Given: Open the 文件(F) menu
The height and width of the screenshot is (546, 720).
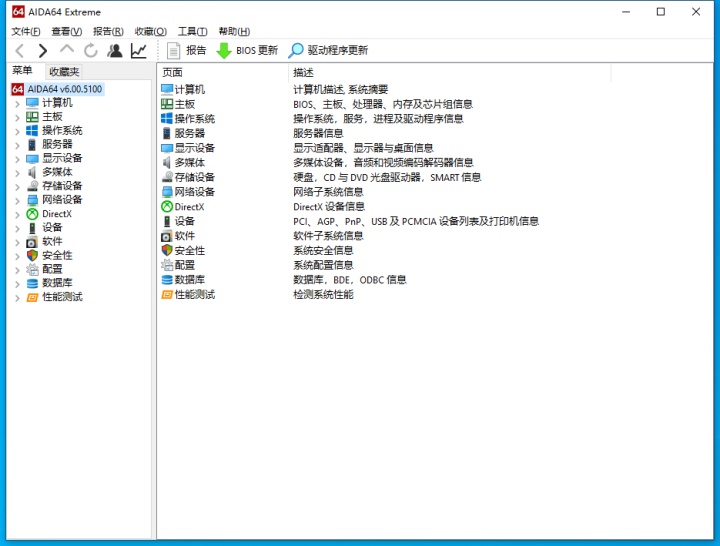Looking at the screenshot, I should click(x=25, y=31).
